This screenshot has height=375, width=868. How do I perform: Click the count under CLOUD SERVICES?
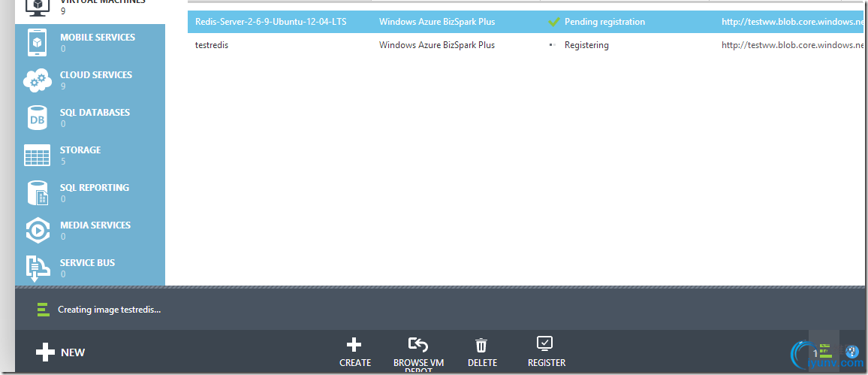[63, 86]
